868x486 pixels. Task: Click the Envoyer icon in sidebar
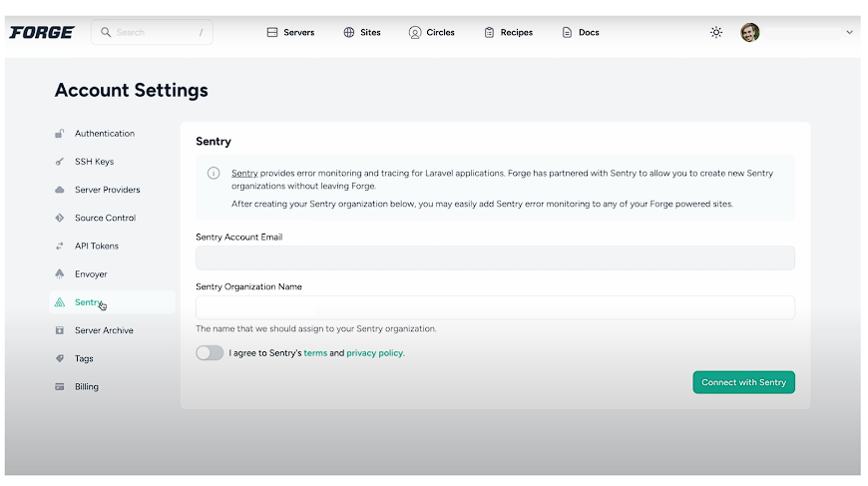click(x=60, y=273)
